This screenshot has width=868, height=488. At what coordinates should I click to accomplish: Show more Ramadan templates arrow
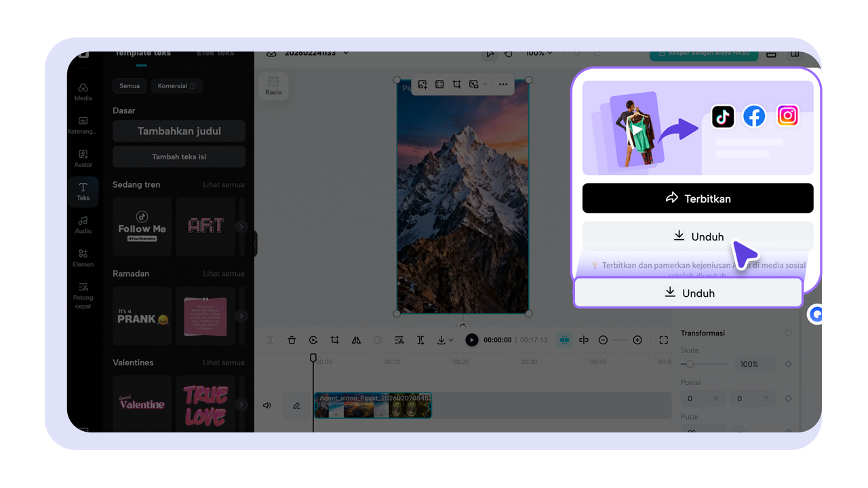pos(241,316)
